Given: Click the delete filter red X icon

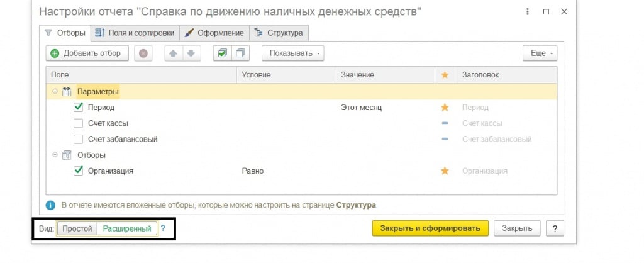Looking at the screenshot, I should [143, 53].
